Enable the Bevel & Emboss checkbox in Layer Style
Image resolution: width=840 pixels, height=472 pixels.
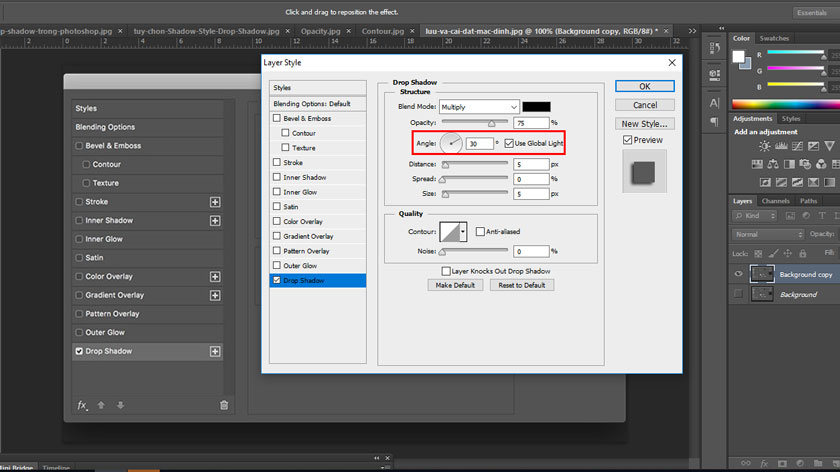click(x=277, y=118)
